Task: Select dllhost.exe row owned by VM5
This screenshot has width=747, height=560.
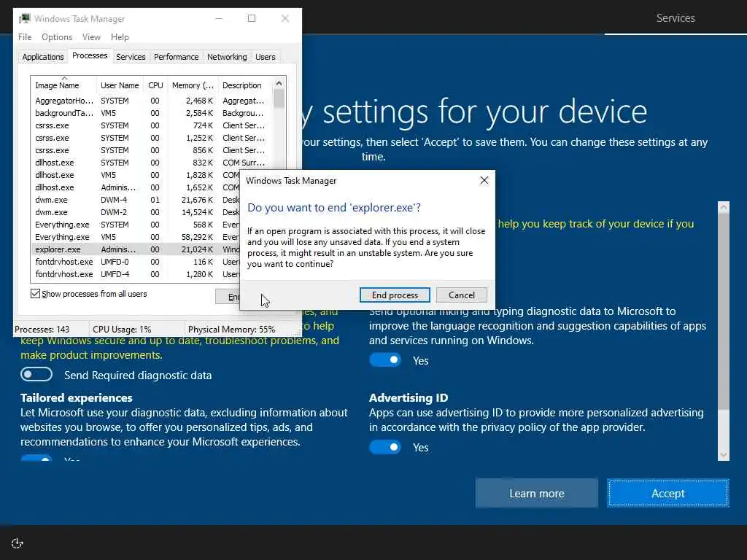Action: click(135, 175)
